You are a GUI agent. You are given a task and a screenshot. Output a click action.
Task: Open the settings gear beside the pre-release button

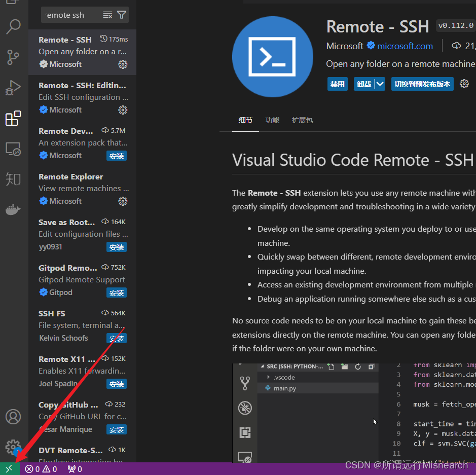click(464, 84)
